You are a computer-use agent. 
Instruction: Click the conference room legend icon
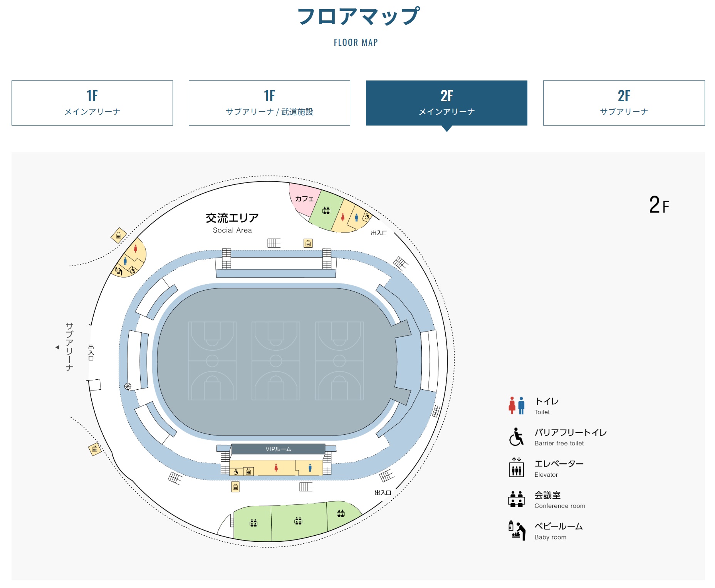pos(516,499)
